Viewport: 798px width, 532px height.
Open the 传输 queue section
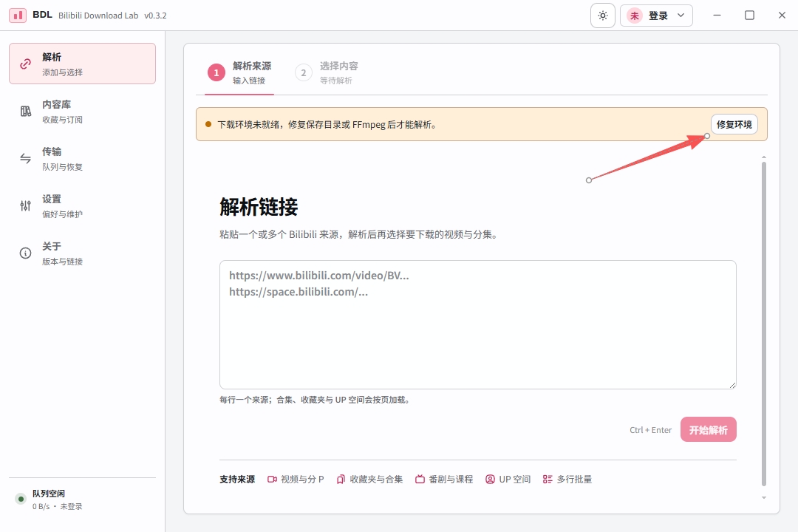(83, 158)
